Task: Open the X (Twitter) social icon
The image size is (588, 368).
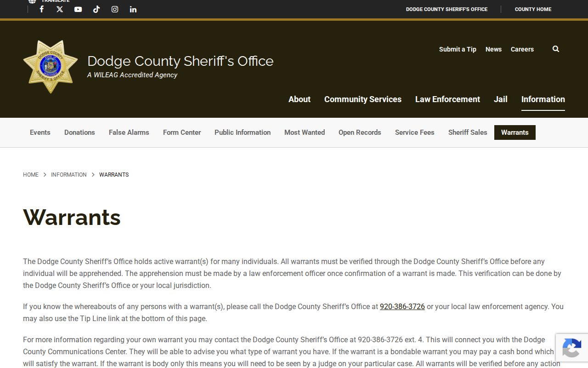Action: 60,9
